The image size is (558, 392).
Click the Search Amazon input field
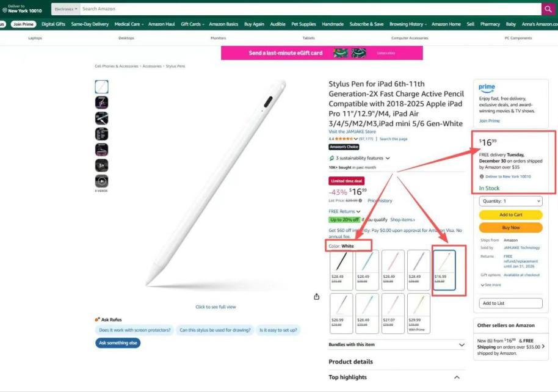311,9
